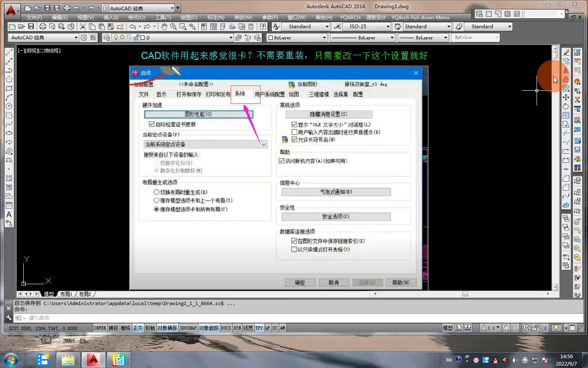Expand the AutoCAD 经典 workspace dropdown
Viewport: 588px width, 368px height.
point(76,38)
